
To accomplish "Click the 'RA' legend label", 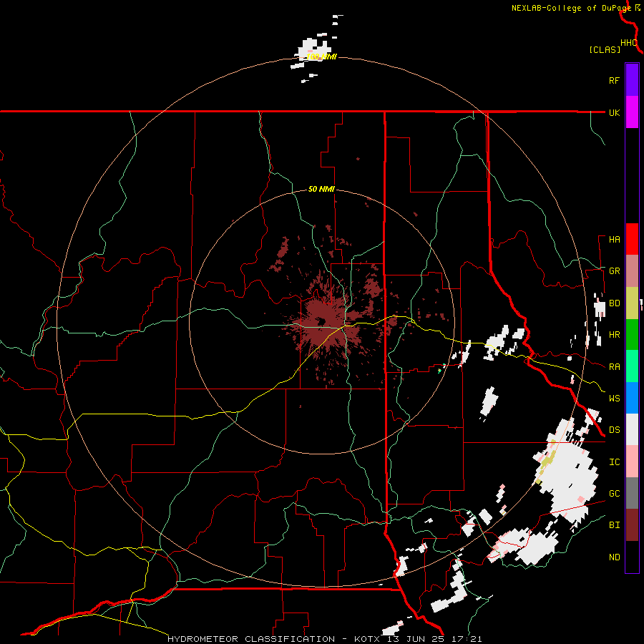I will [614, 367].
